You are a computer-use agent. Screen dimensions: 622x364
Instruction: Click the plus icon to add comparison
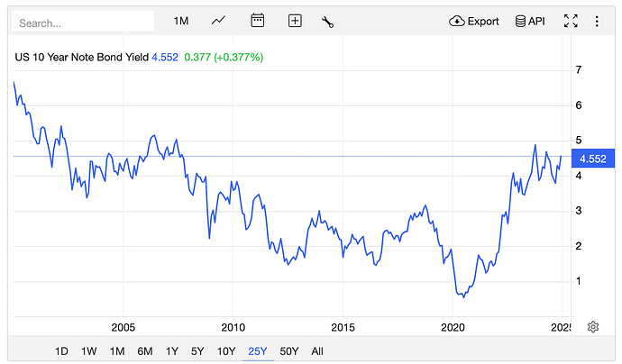(294, 21)
